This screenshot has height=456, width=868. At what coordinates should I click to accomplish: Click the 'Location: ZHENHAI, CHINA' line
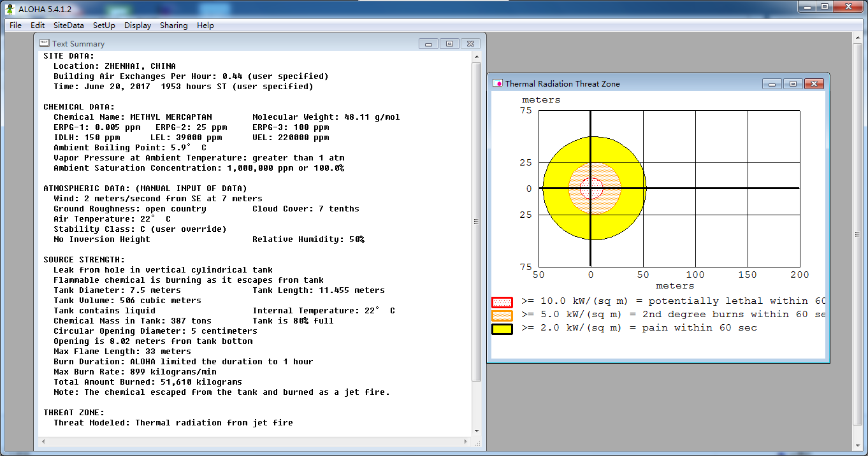115,66
